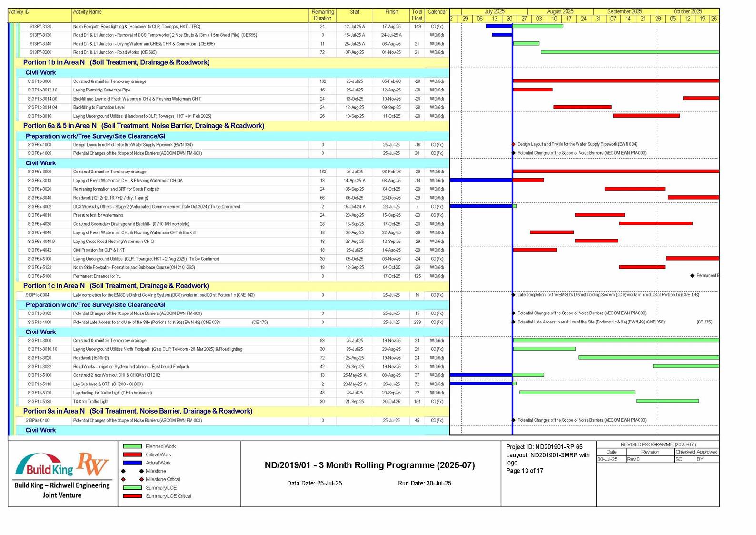Select activity row S13P1c-0004
Screen dimensions: 756x535
[233, 295]
